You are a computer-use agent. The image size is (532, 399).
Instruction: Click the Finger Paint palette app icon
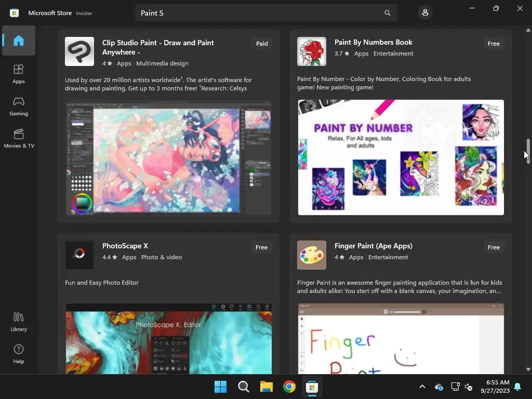pyautogui.click(x=312, y=255)
